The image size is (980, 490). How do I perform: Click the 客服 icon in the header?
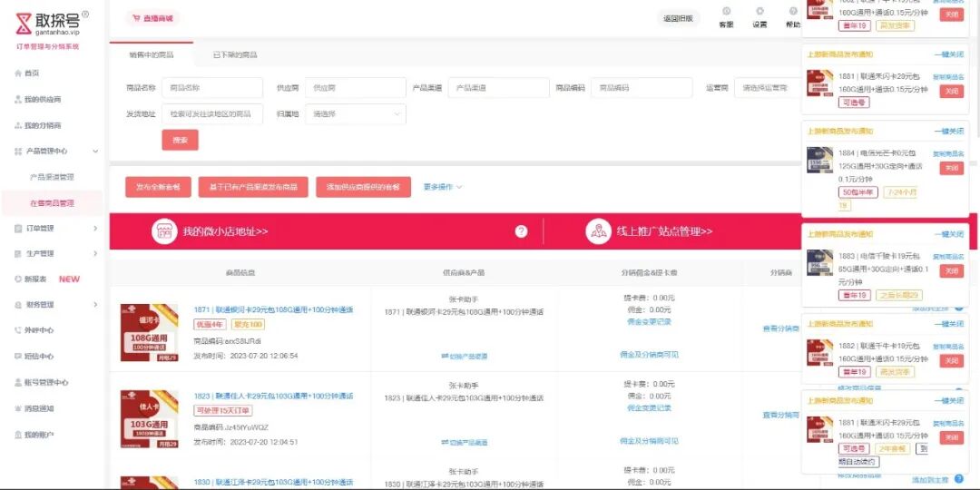tap(726, 11)
